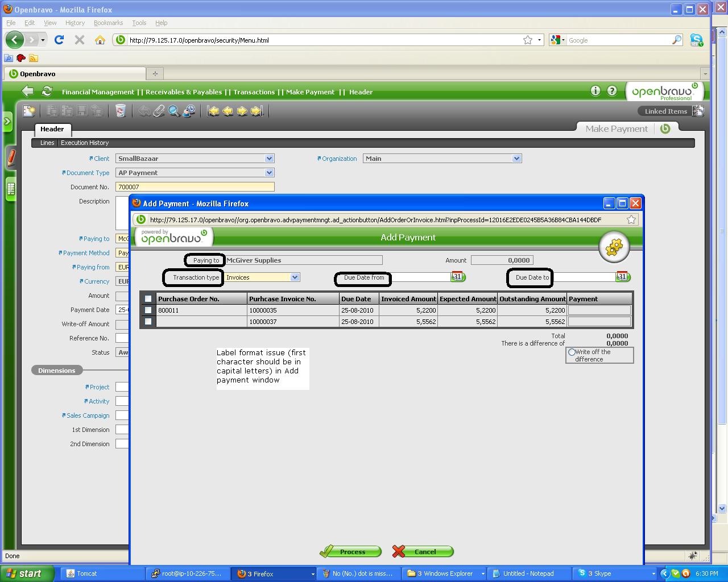Click the grid view side icon
Screen dimensions: 728x582
click(x=11, y=189)
